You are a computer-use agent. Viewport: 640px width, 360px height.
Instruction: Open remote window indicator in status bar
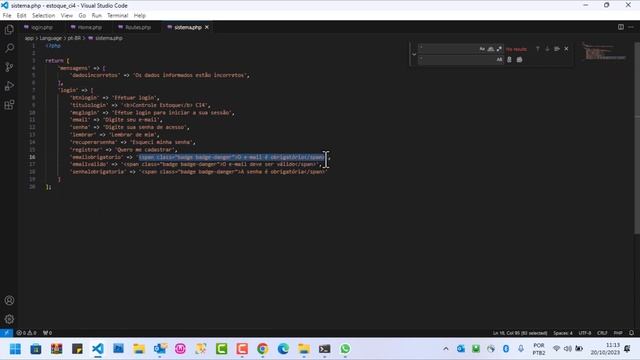7,333
